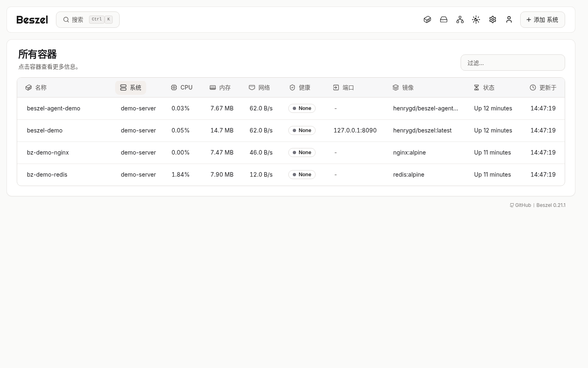Viewport: 588px width, 368px height.
Task: Toggle the light/dark theme sun icon
Action: (x=476, y=20)
